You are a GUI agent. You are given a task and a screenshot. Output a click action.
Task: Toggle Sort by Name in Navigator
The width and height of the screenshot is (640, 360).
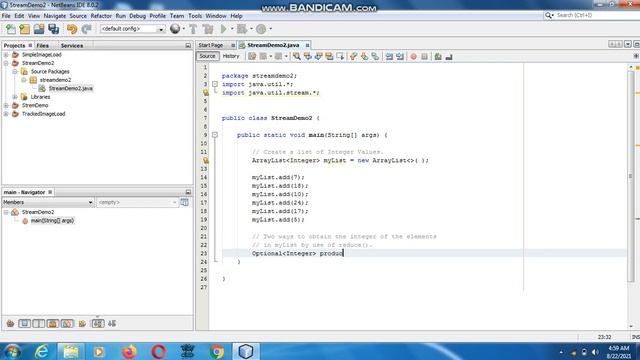[x=98, y=324]
